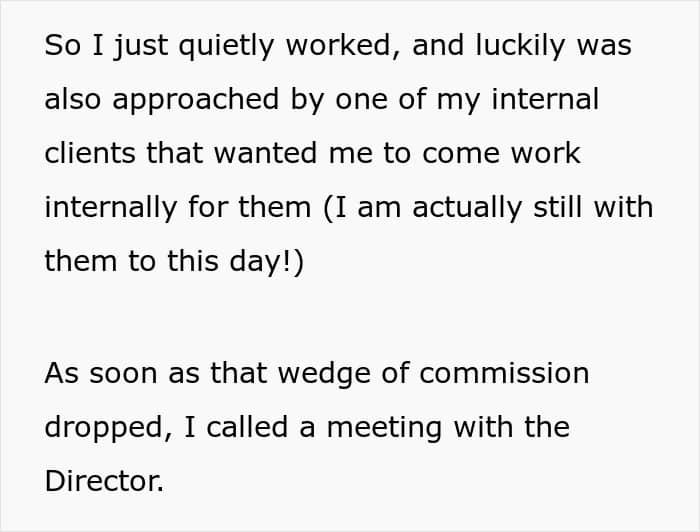Screen dimensions: 700x532
Task: Click the word "come" in third line
Action: pyautogui.click(x=461, y=154)
